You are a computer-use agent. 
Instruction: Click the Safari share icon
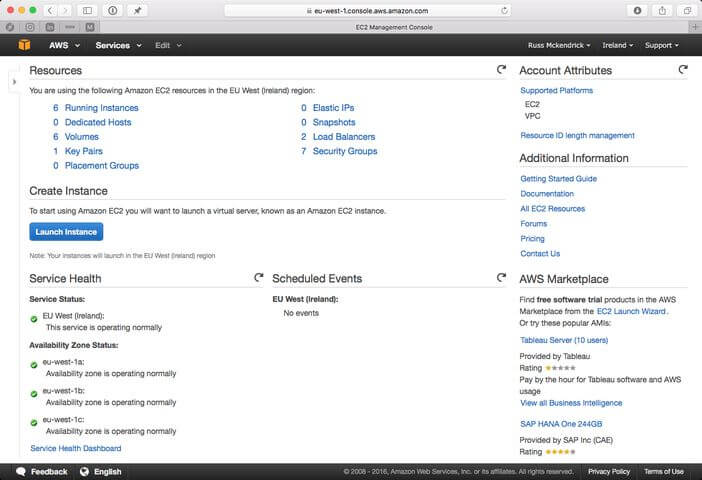[662, 10]
